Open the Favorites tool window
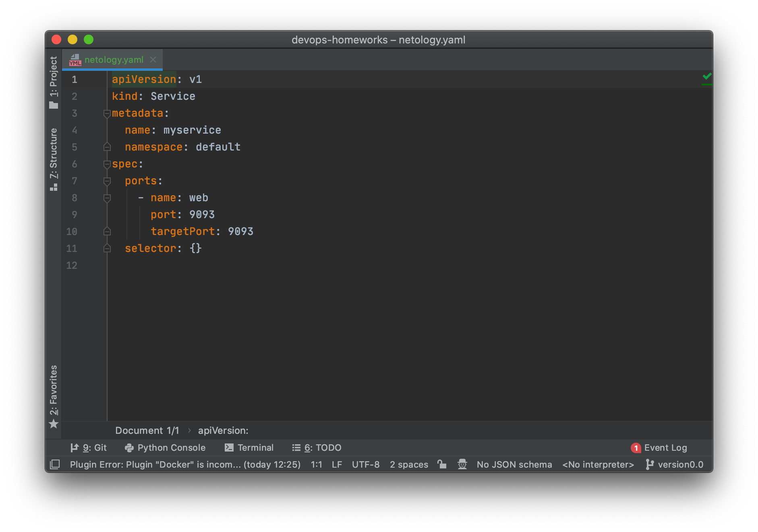This screenshot has width=758, height=532. coord(54,396)
